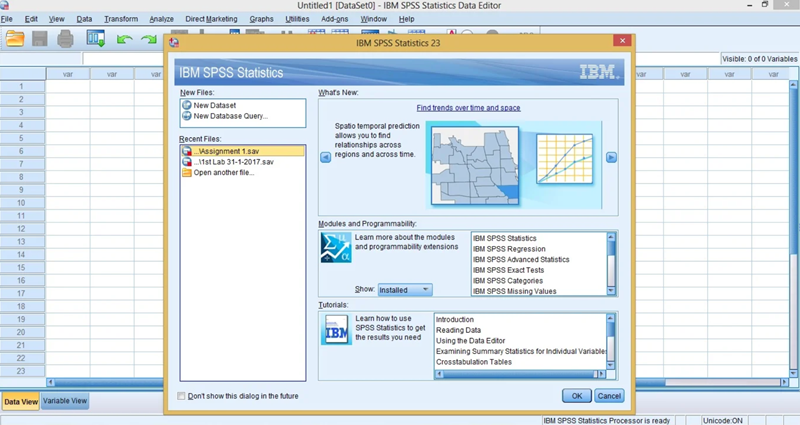Open the Transform menu
800x425 pixels.
[x=121, y=19]
